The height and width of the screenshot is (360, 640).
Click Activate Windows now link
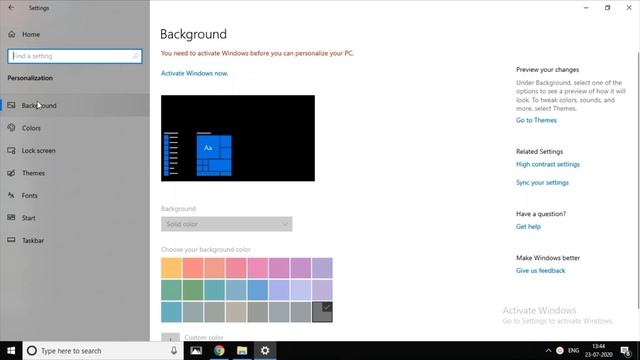pos(194,73)
